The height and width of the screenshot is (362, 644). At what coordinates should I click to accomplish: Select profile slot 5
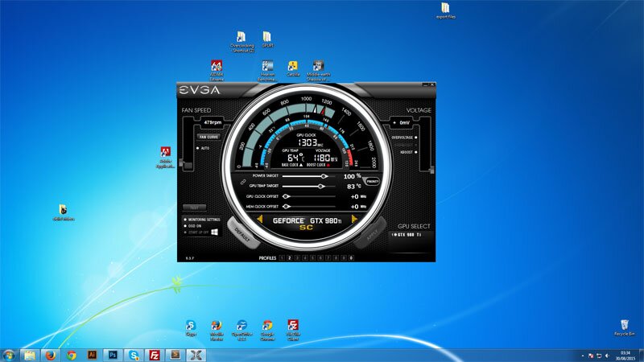click(x=312, y=258)
